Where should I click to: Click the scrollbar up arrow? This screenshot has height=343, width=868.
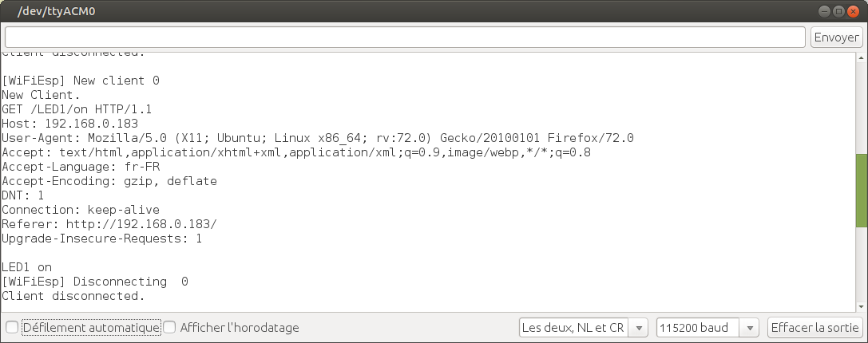coord(861,58)
